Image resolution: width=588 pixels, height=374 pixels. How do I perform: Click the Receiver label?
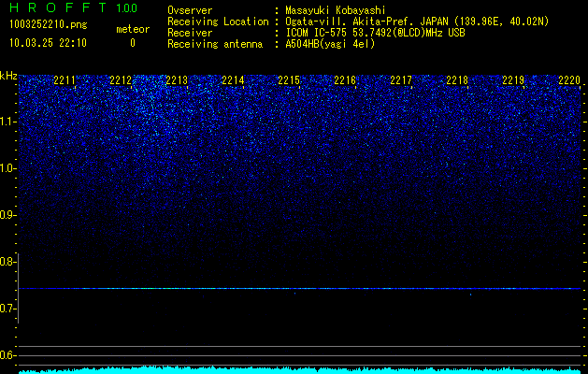click(x=190, y=33)
